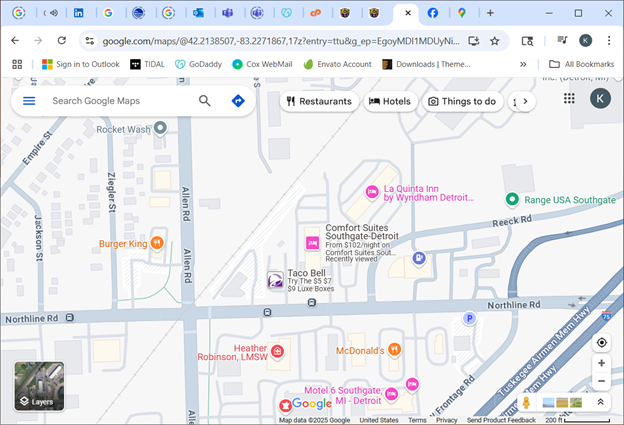Click the EV charging station marker
The height and width of the screenshot is (425, 624).
[419, 258]
